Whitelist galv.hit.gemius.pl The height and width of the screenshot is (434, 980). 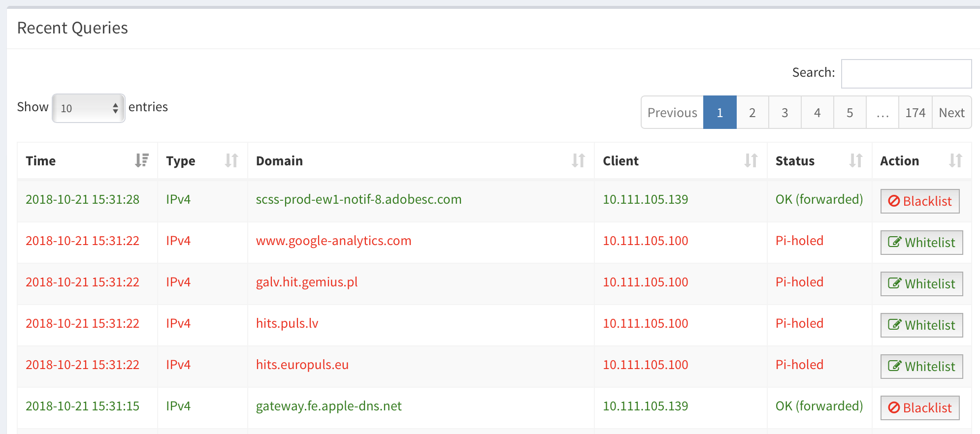921,284
